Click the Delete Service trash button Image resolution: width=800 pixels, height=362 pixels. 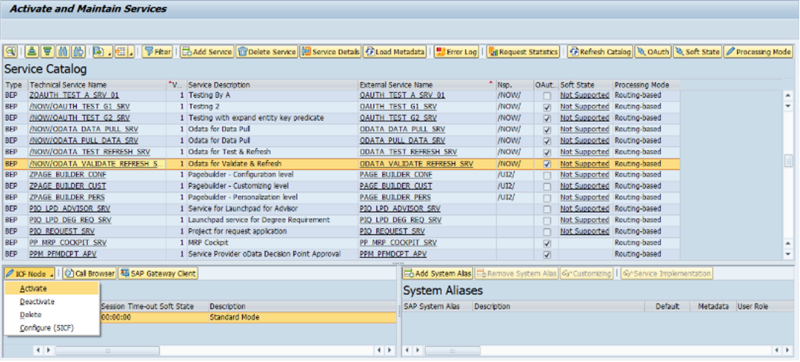(266, 51)
